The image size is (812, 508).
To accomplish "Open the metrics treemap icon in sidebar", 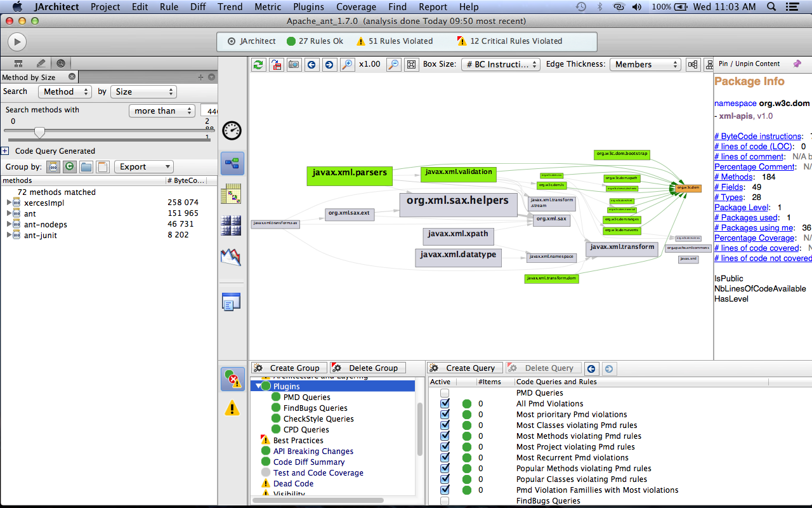I will 231,225.
